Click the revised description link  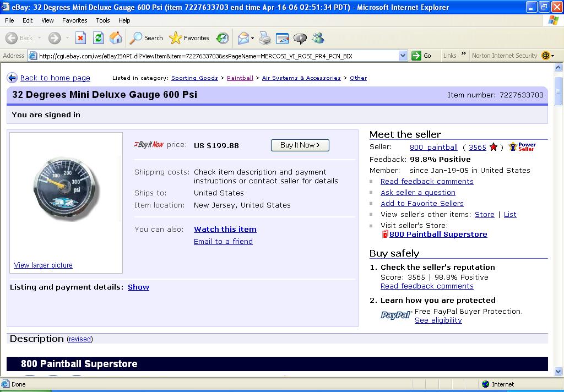pyautogui.click(x=80, y=339)
